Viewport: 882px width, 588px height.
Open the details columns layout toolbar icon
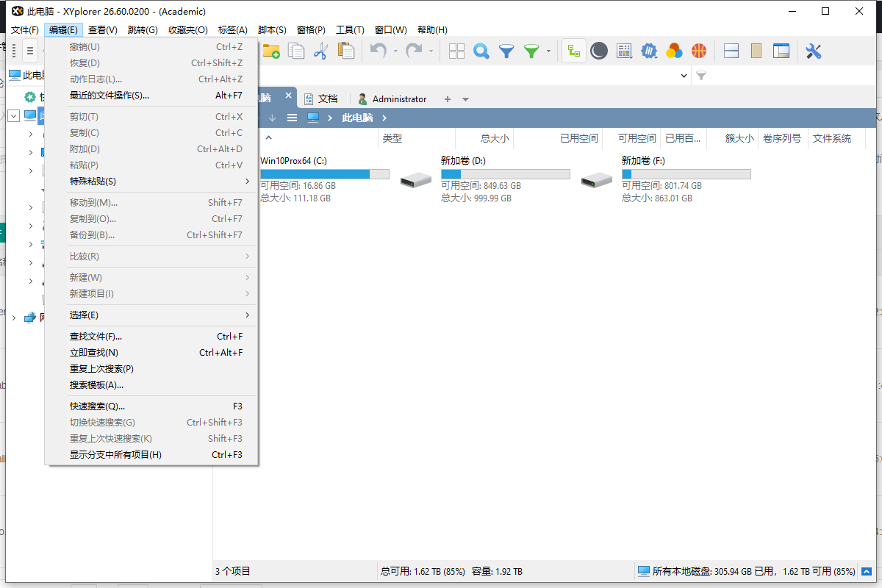[x=624, y=51]
